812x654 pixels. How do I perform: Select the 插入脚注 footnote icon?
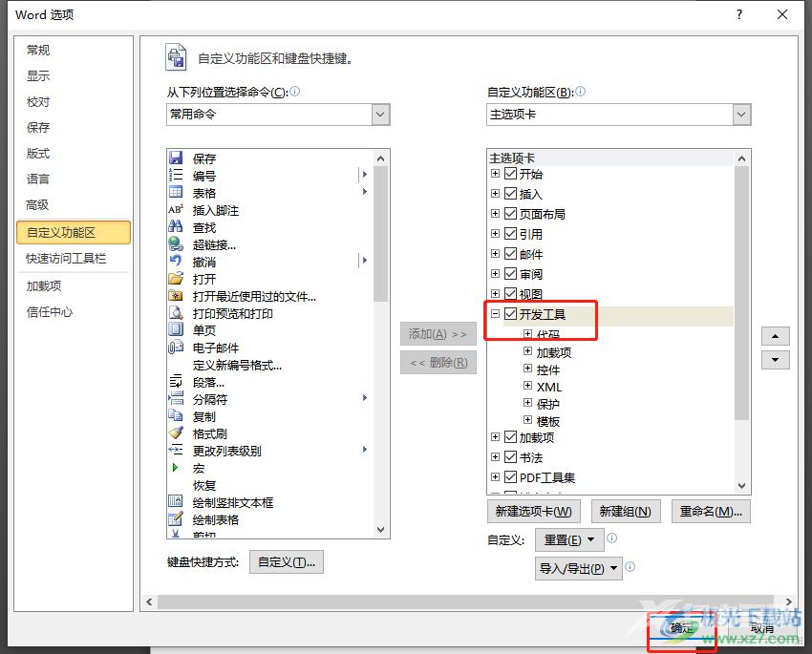pyautogui.click(x=176, y=209)
